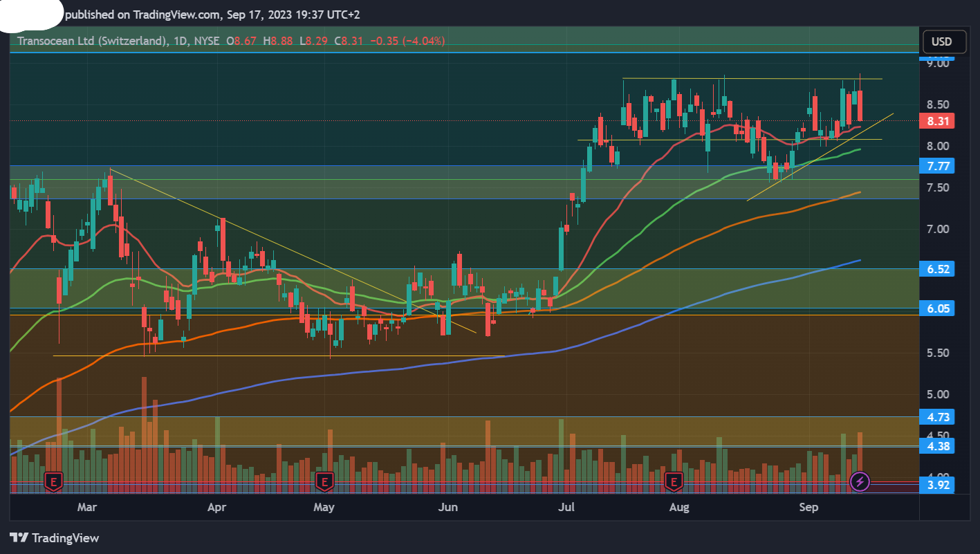Click the −0.35 (−4.04%) change text
Screen dimensions: 980x554
pyautogui.click(x=407, y=41)
